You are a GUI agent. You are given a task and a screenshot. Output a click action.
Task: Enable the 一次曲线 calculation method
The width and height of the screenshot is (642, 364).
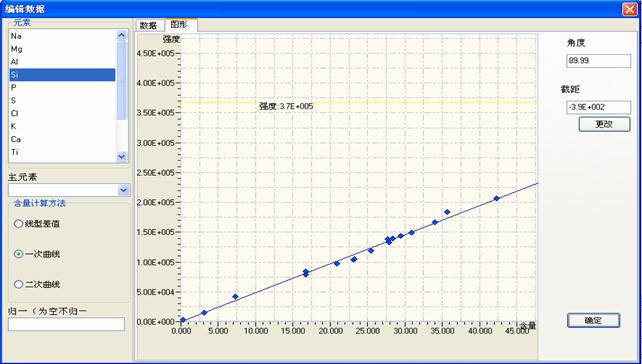pyautogui.click(x=36, y=254)
